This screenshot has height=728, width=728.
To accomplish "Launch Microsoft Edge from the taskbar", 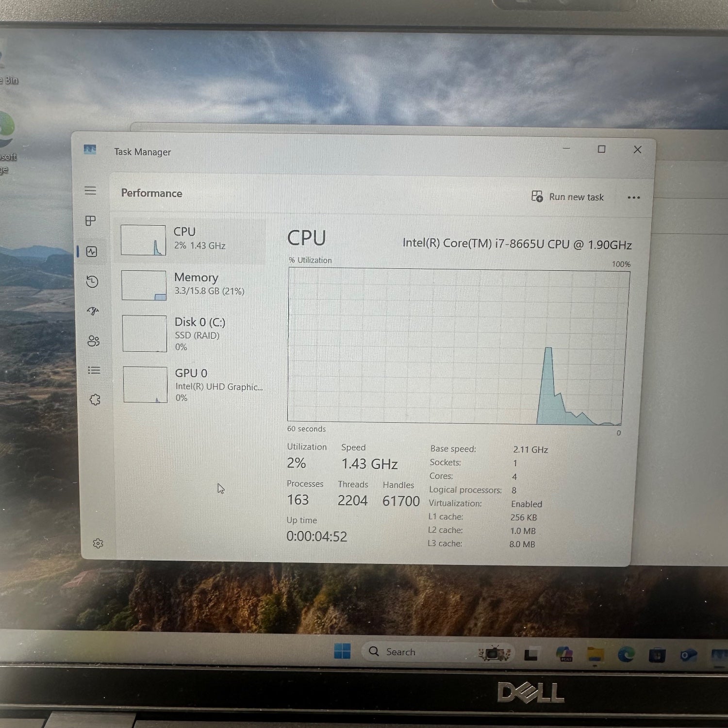I will point(626,655).
